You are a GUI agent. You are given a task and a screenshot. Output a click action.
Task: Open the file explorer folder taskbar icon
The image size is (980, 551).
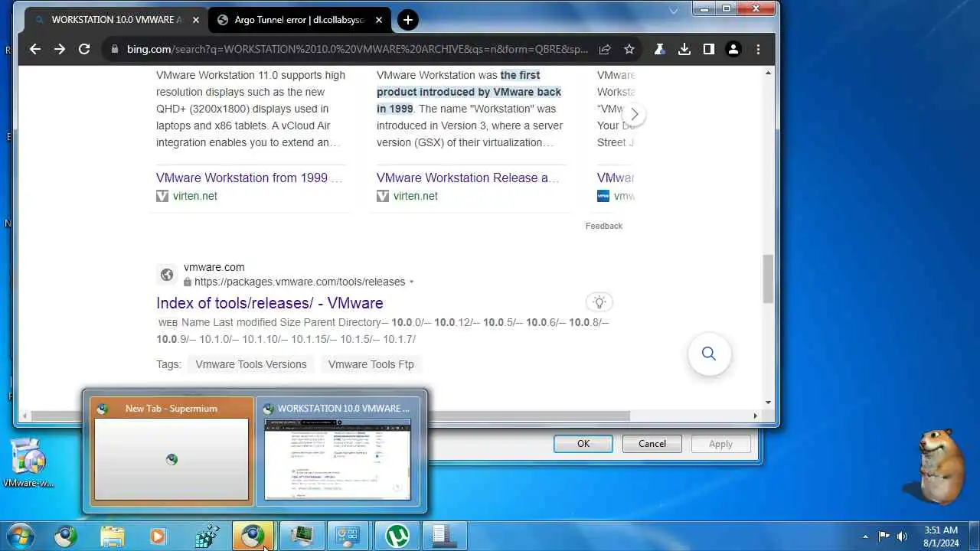[x=112, y=536]
